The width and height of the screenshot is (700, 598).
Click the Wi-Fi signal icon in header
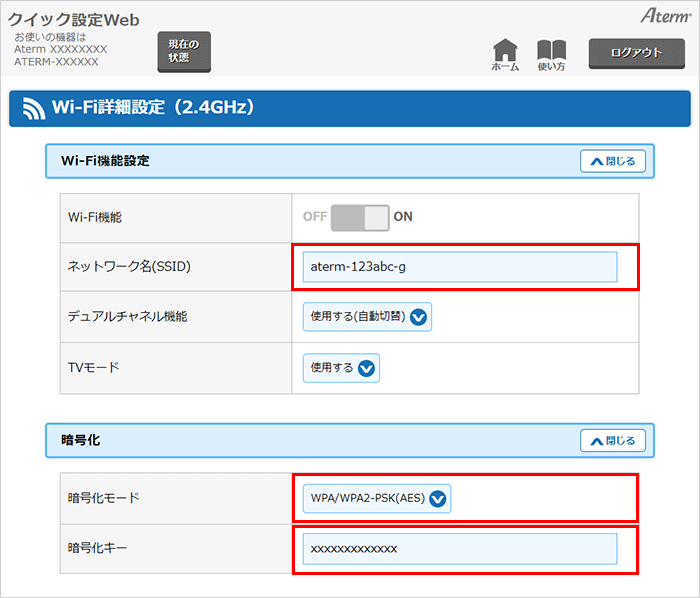pos(34,109)
